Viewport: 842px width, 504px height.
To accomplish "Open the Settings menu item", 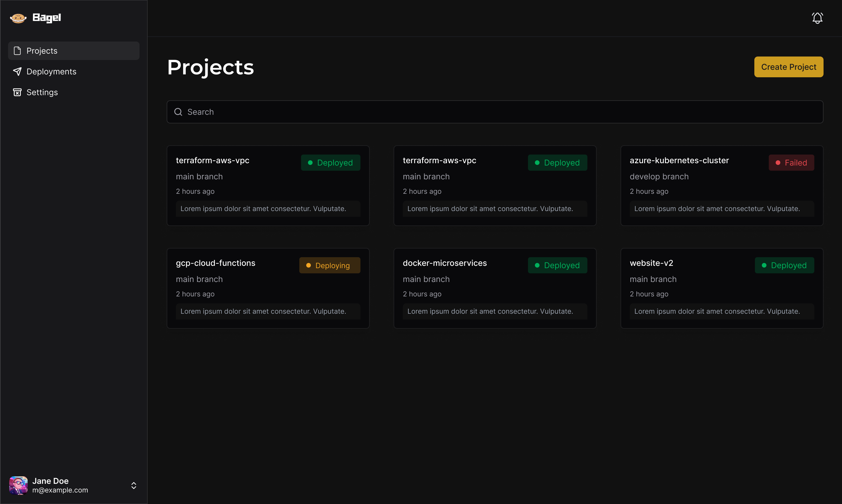I will coord(74,92).
